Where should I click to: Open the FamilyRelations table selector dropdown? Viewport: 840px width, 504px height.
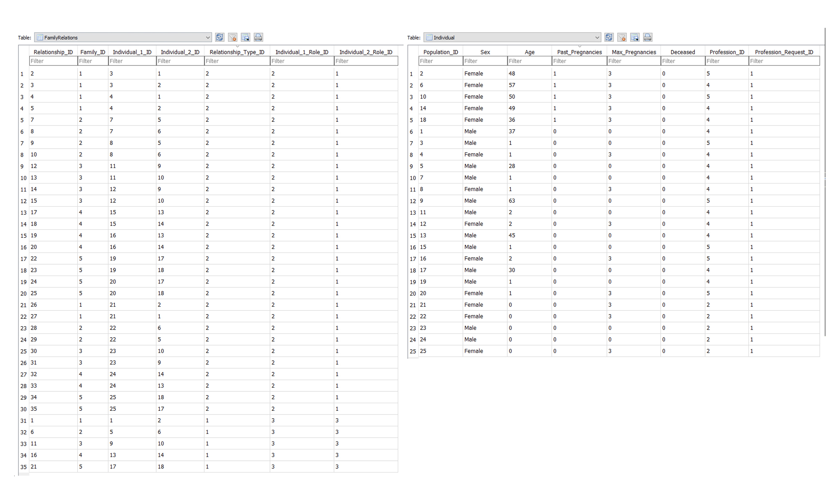click(x=123, y=37)
